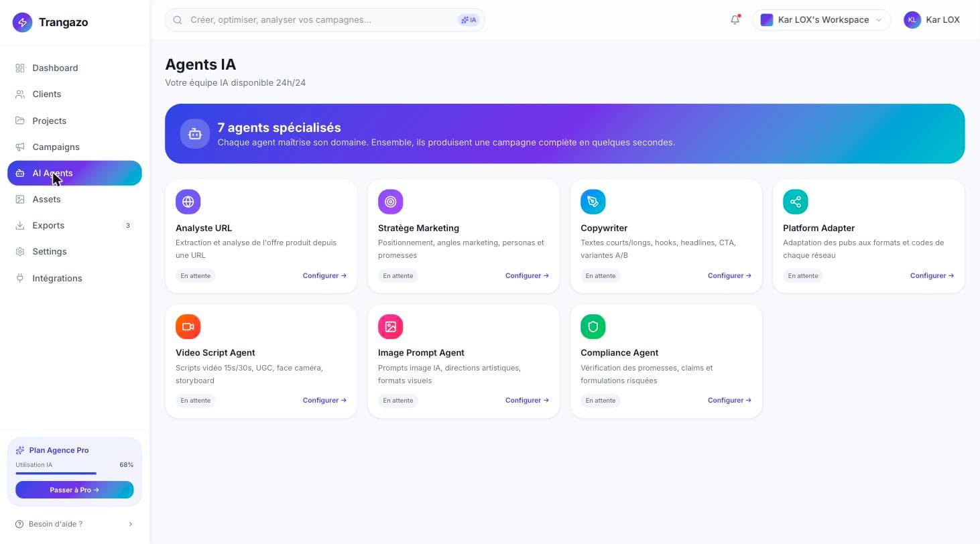Click the Stratège Marketing target icon
This screenshot has height=544, width=980.
point(391,202)
